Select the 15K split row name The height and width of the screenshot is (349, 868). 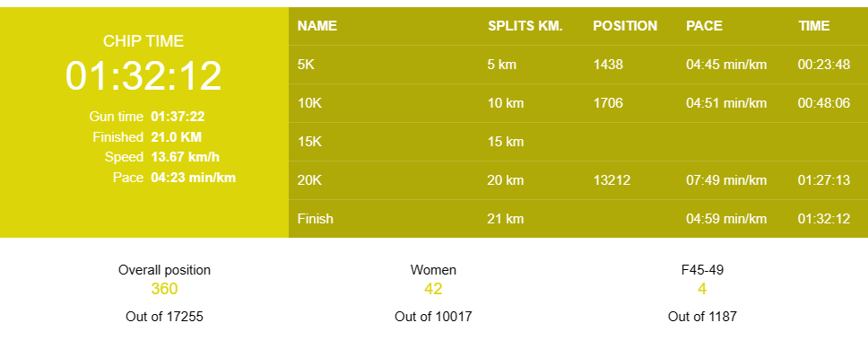tap(309, 141)
